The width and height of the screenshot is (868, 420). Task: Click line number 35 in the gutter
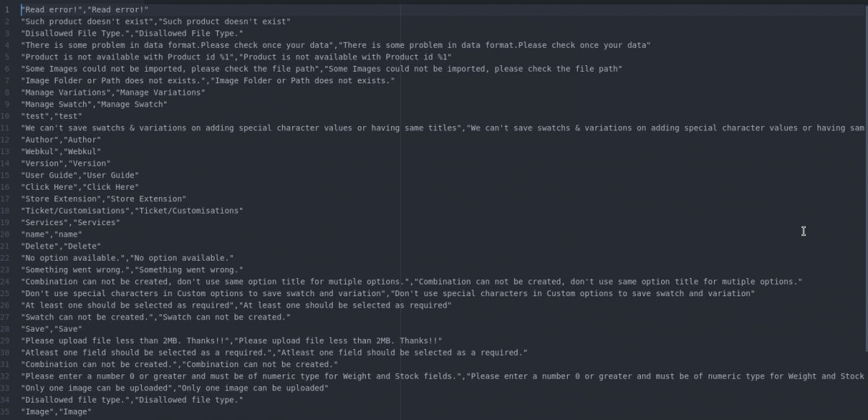[x=7, y=412]
